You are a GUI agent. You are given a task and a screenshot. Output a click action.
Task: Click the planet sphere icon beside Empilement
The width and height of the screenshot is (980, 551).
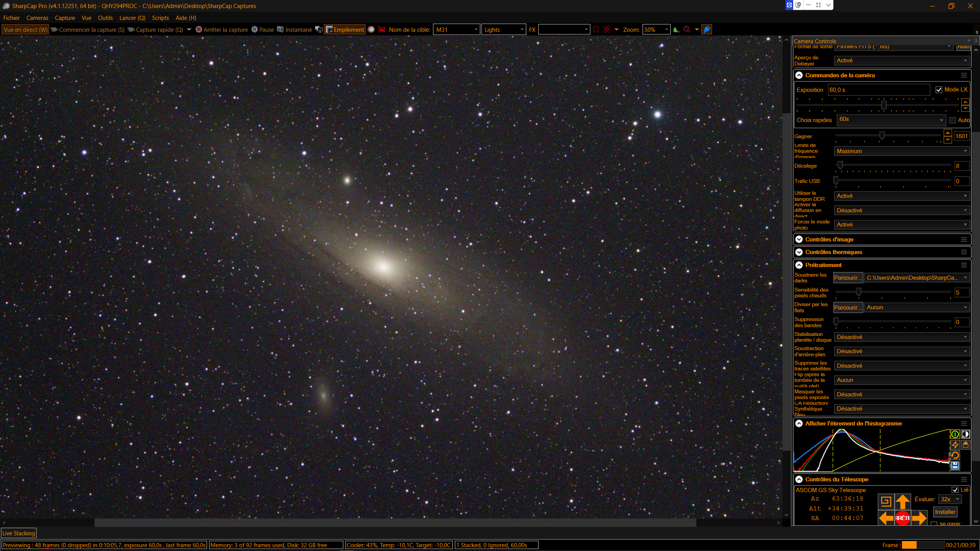[x=371, y=29]
